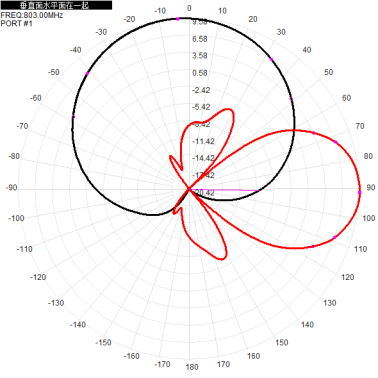
Task: Click the magenta marker on the black curve near 30
Action: tap(271, 59)
